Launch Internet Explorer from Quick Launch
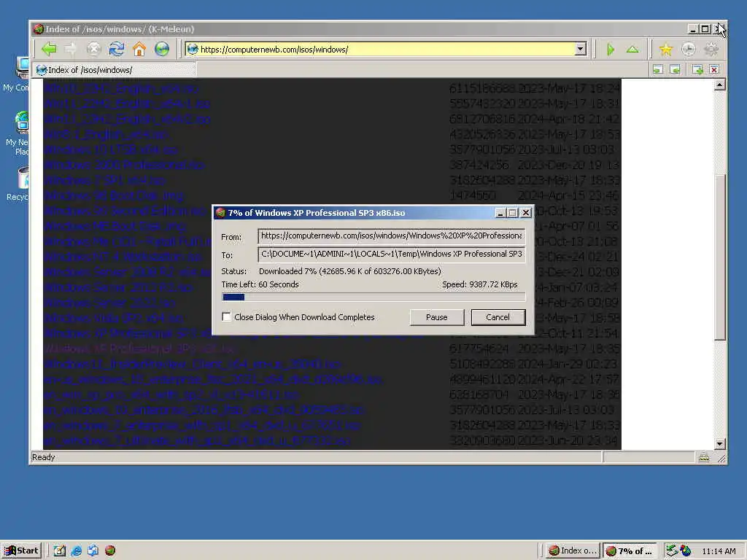747x560 pixels. [x=76, y=551]
